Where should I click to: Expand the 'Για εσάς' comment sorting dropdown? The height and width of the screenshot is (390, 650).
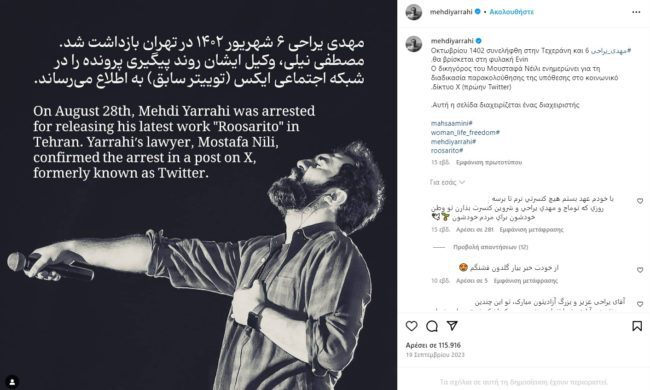[x=447, y=182]
